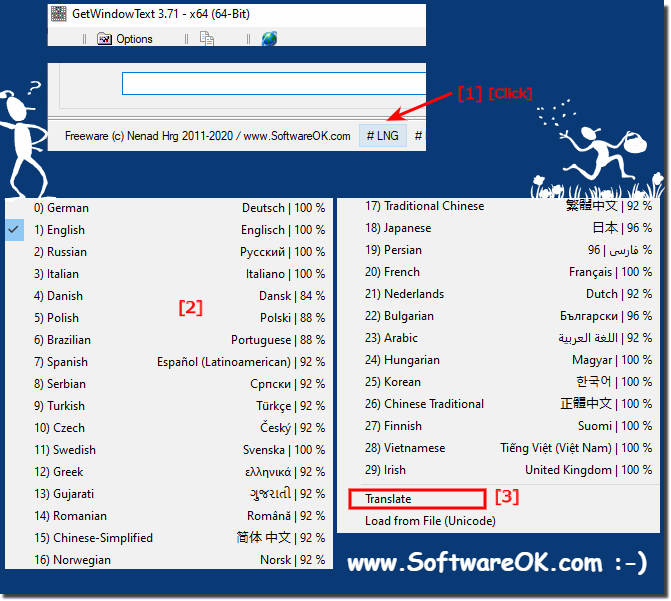Choose 11) Swedish from the menu
The image size is (671, 601).
click(169, 450)
